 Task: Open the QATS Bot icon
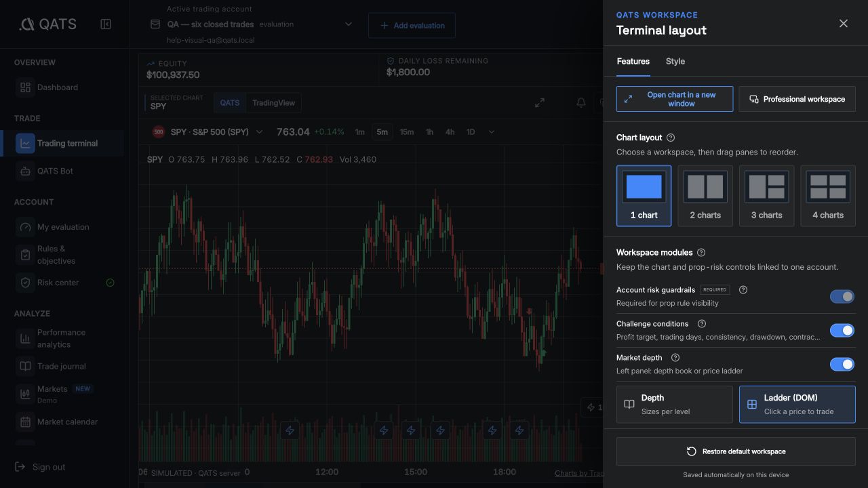point(25,171)
